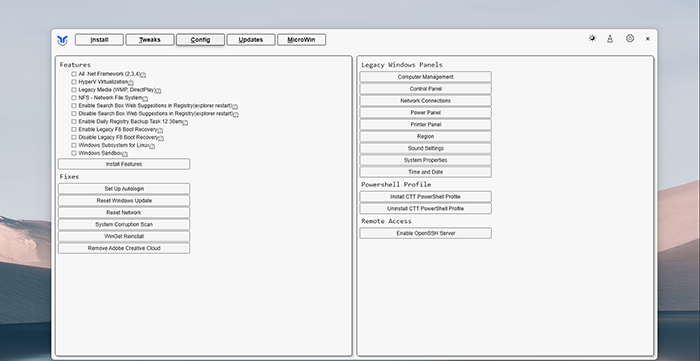700x361 pixels.
Task: Open System Properties panel
Action: (x=425, y=160)
